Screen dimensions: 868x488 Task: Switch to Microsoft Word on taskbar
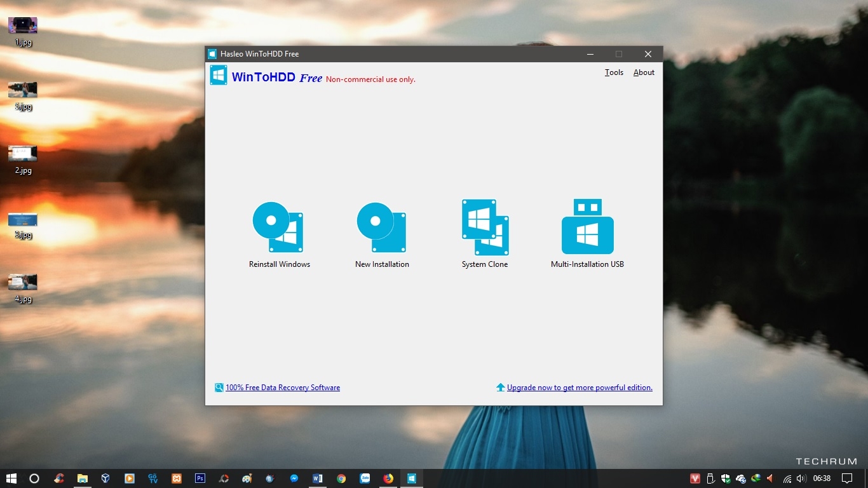[318, 478]
